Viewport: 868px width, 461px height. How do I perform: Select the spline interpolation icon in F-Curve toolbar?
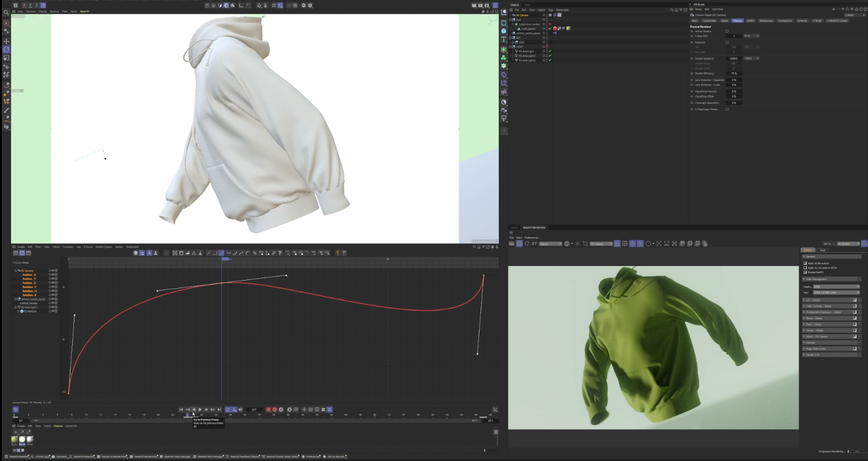221,253
